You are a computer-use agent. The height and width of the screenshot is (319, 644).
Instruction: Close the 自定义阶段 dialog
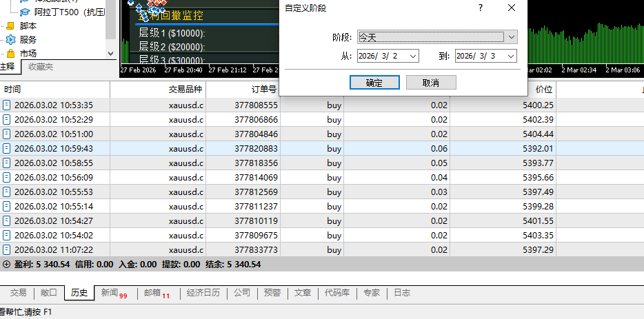click(x=512, y=8)
